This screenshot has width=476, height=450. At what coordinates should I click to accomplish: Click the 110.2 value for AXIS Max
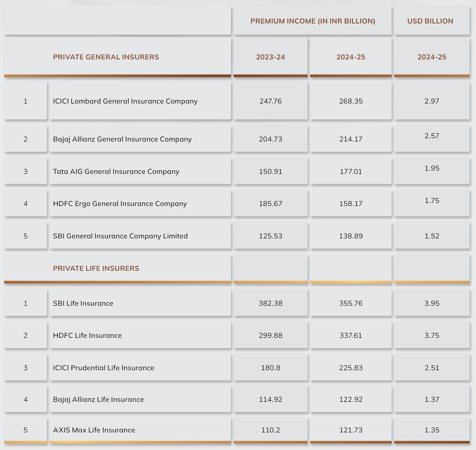[270, 430]
